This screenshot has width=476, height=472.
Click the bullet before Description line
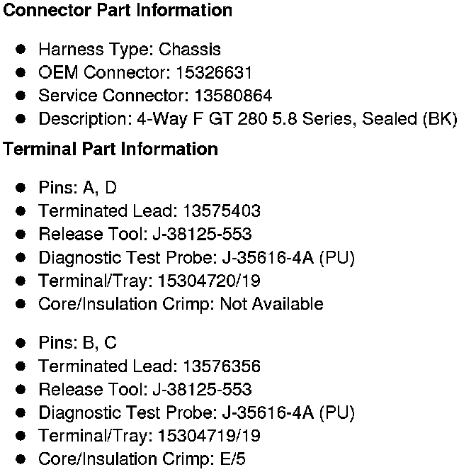(x=21, y=119)
